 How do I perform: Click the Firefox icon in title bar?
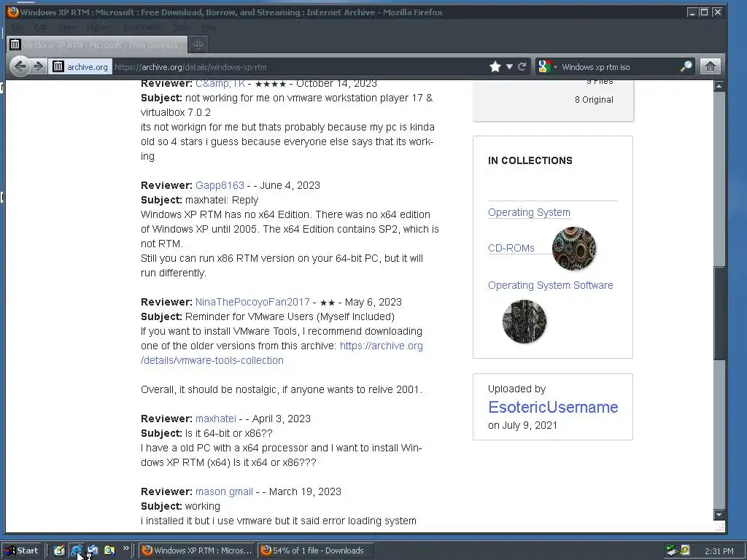[13, 12]
